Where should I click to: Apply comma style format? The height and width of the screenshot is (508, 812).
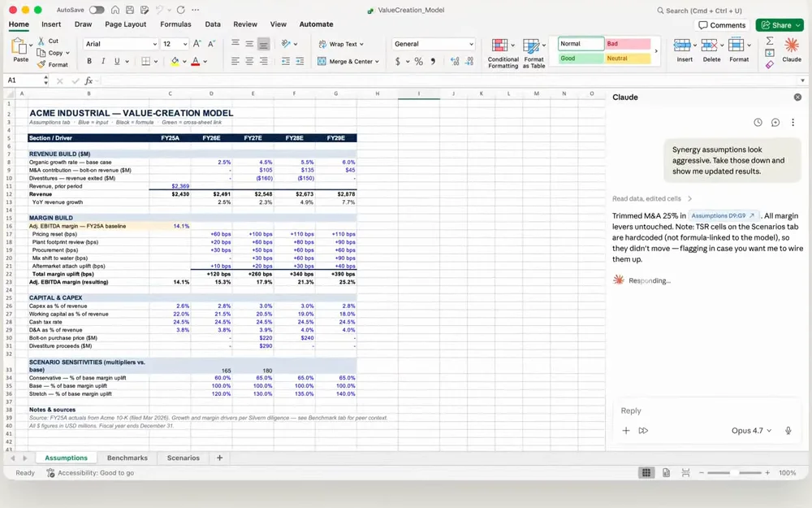click(433, 61)
